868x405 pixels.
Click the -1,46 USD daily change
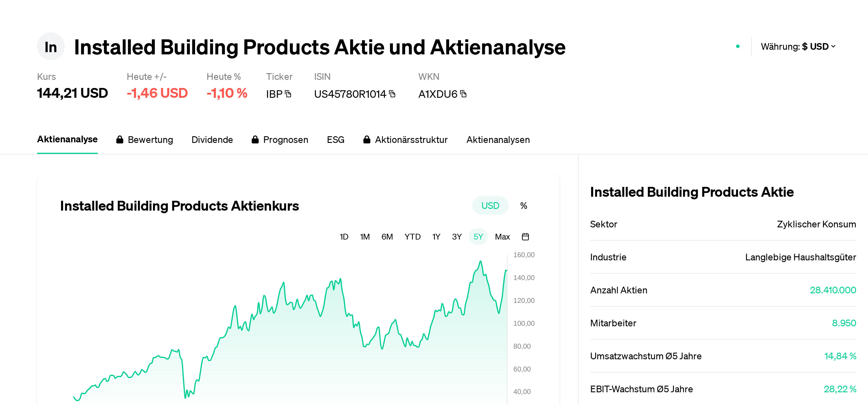157,93
